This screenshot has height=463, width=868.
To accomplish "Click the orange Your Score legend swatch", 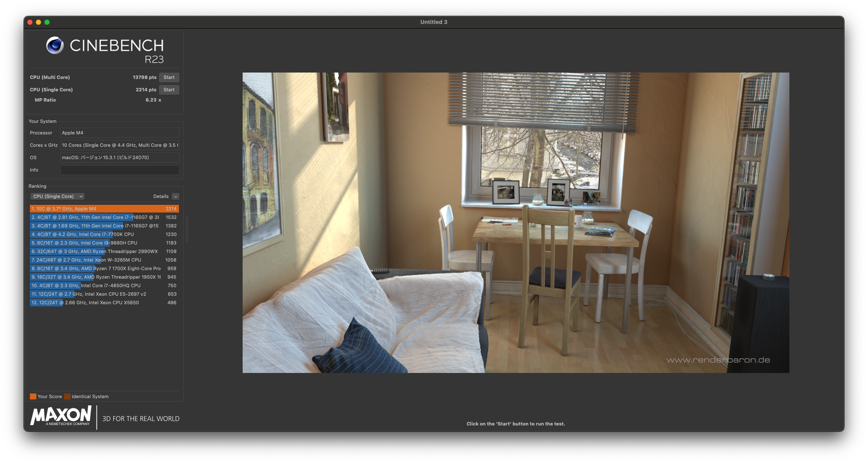I will [x=33, y=396].
